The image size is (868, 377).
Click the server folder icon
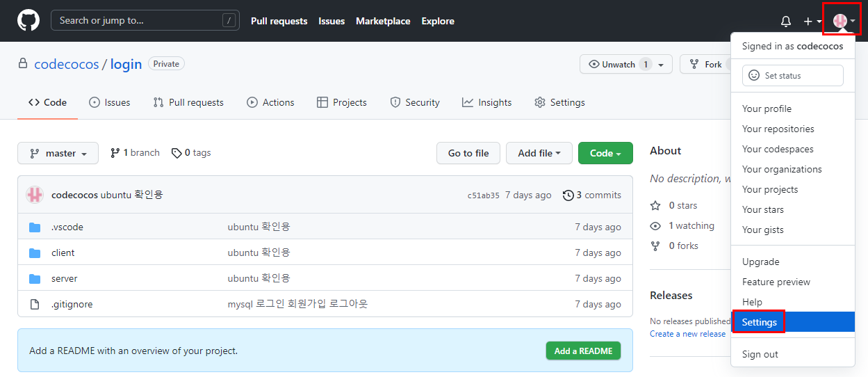coord(35,278)
